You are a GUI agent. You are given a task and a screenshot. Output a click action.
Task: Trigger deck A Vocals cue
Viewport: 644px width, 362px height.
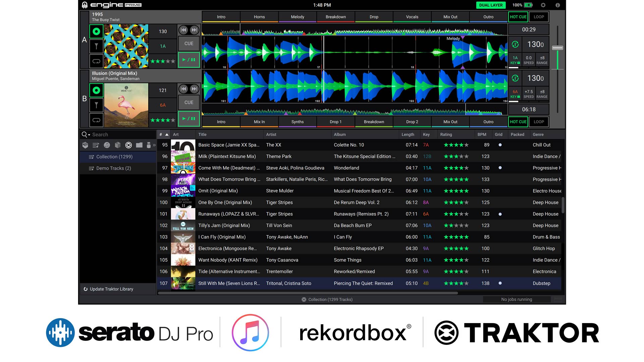[x=412, y=17]
